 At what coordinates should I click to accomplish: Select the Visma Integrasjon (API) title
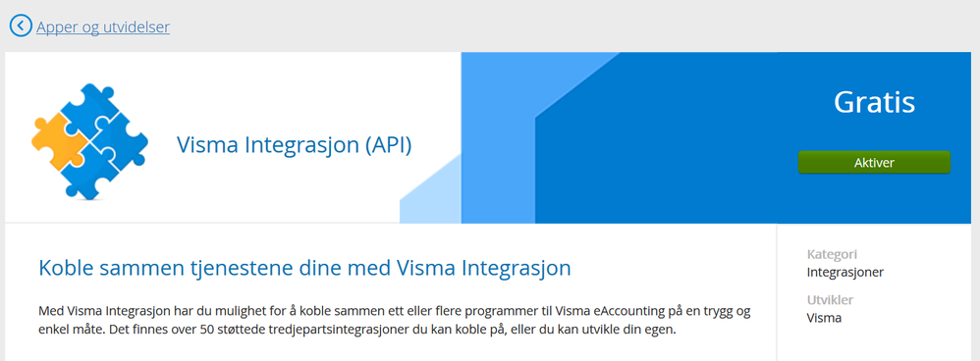pyautogui.click(x=294, y=145)
